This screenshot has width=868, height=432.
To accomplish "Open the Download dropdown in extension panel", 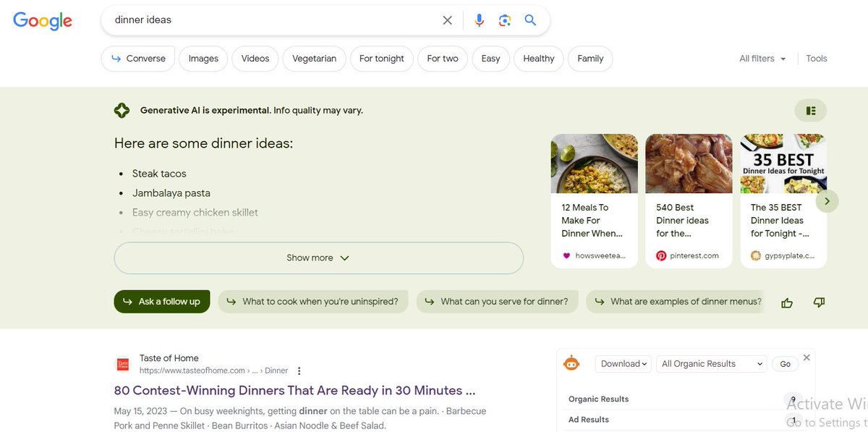I will 624,364.
